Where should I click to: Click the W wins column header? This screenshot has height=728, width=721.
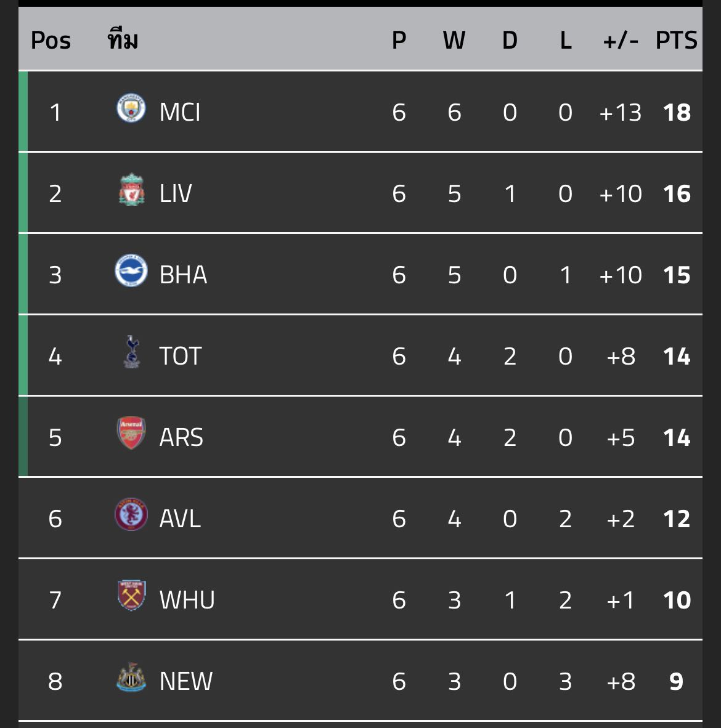point(454,41)
